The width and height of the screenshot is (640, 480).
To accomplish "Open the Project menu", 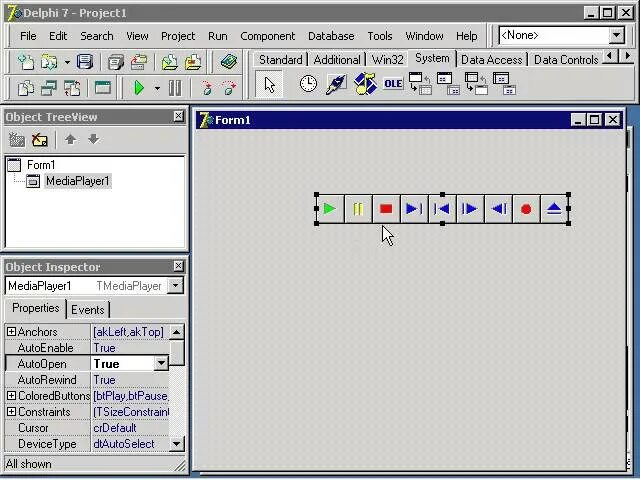I will point(178,36).
